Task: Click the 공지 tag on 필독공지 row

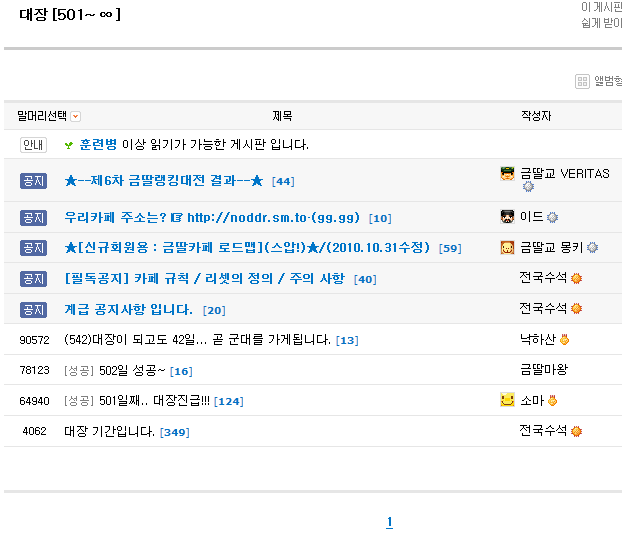Action: [x=33, y=279]
